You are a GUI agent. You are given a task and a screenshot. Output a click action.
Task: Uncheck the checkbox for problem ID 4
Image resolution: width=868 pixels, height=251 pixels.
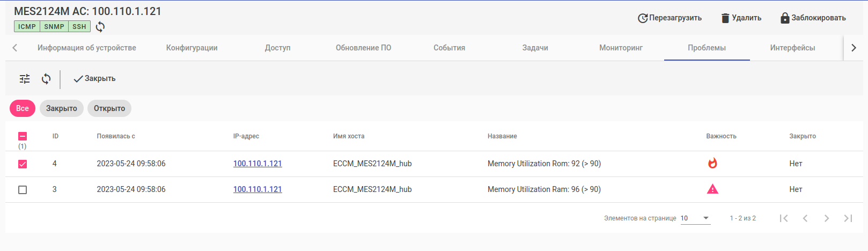(23, 164)
